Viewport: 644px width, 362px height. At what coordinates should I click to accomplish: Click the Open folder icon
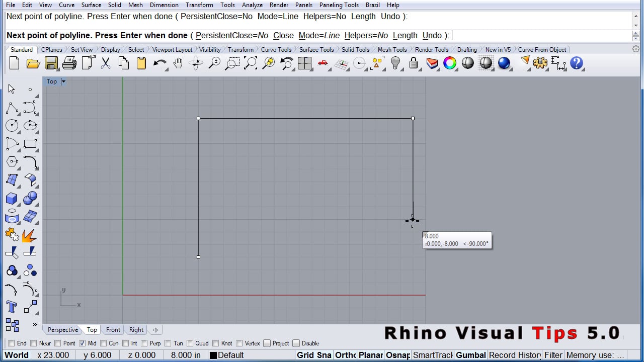coord(33,63)
